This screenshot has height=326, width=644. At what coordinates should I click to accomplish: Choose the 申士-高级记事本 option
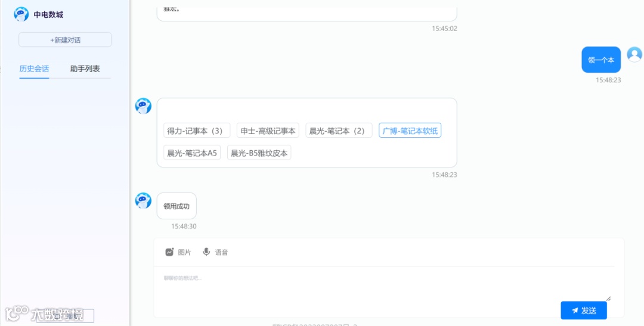coord(268,130)
